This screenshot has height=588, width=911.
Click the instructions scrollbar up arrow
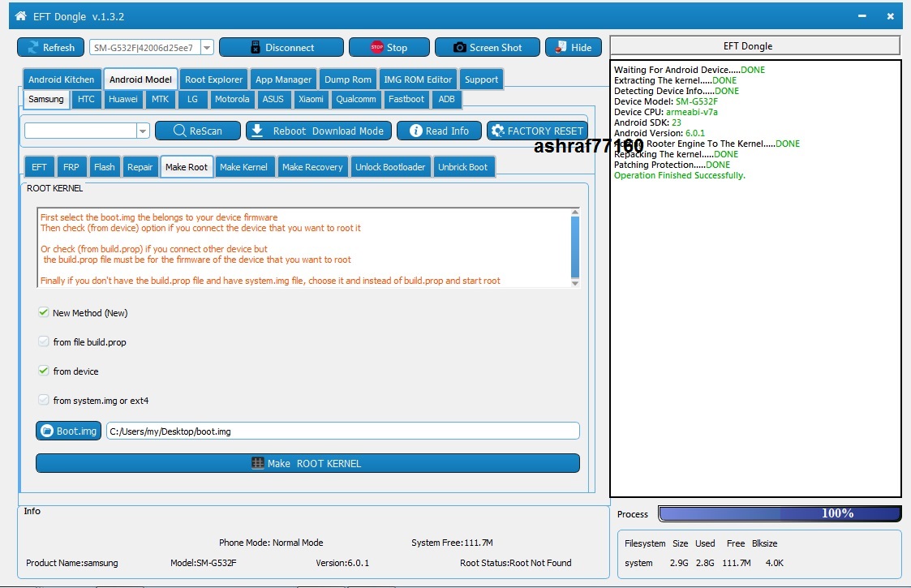pos(575,212)
